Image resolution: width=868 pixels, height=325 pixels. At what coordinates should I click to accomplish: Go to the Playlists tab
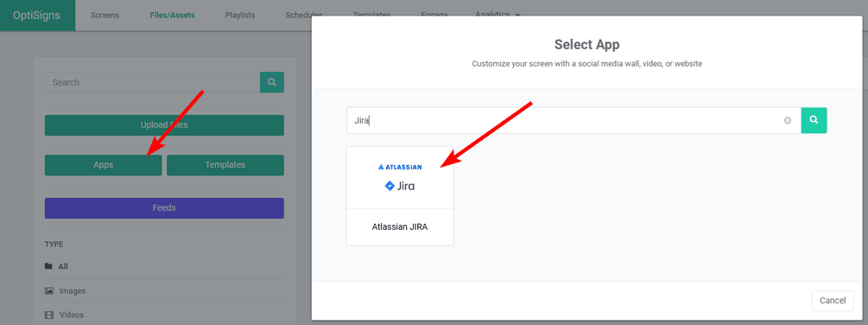240,15
